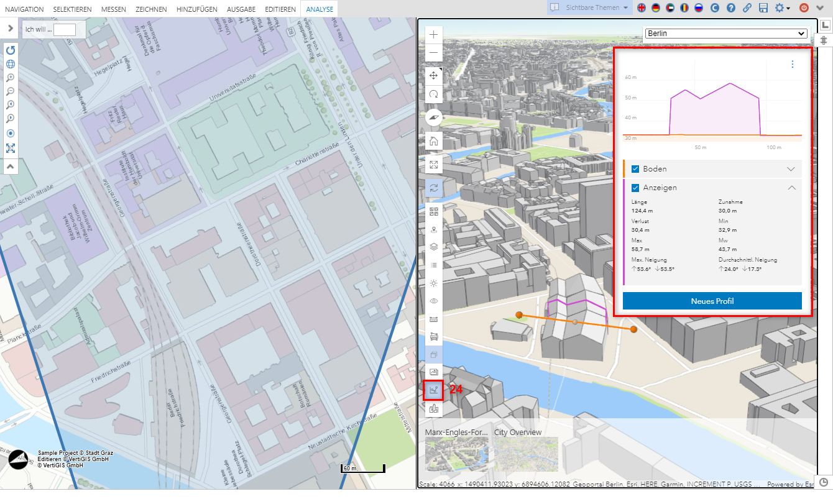Click the compass in 3D toolbar
Screen dimensions: 833x504
(x=433, y=117)
